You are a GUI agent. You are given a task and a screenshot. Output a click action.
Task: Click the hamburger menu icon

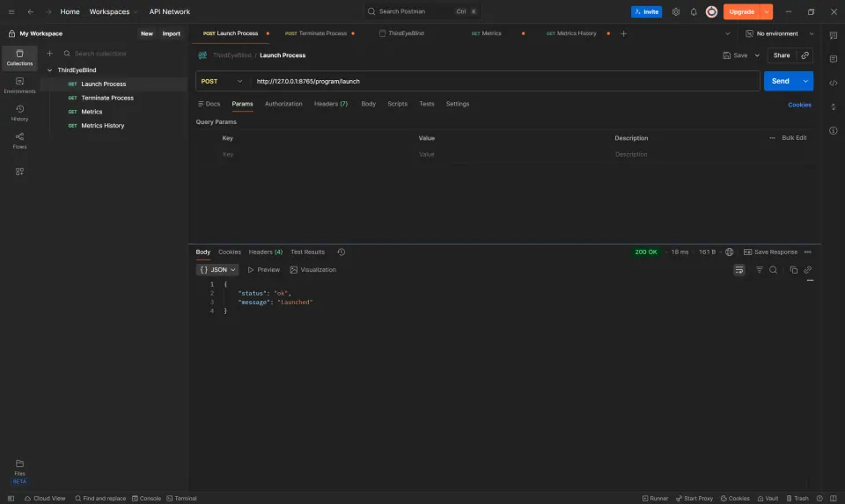point(11,11)
